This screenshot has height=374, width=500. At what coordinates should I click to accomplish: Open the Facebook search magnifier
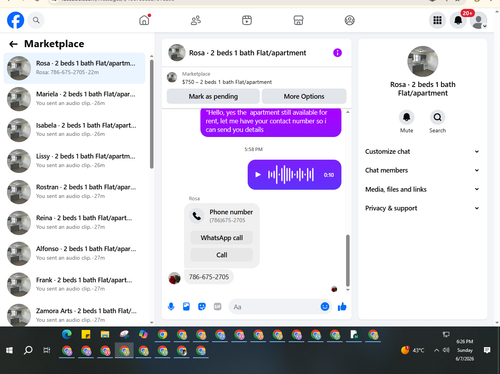click(36, 20)
